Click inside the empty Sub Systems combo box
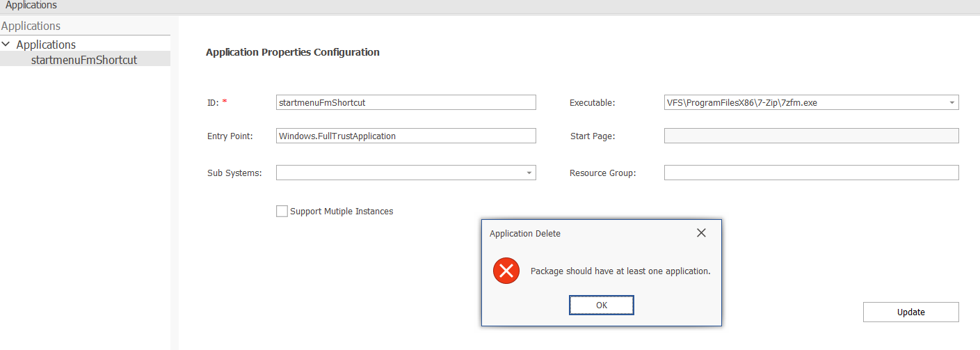Viewport: 980px width, 350px height. point(399,173)
